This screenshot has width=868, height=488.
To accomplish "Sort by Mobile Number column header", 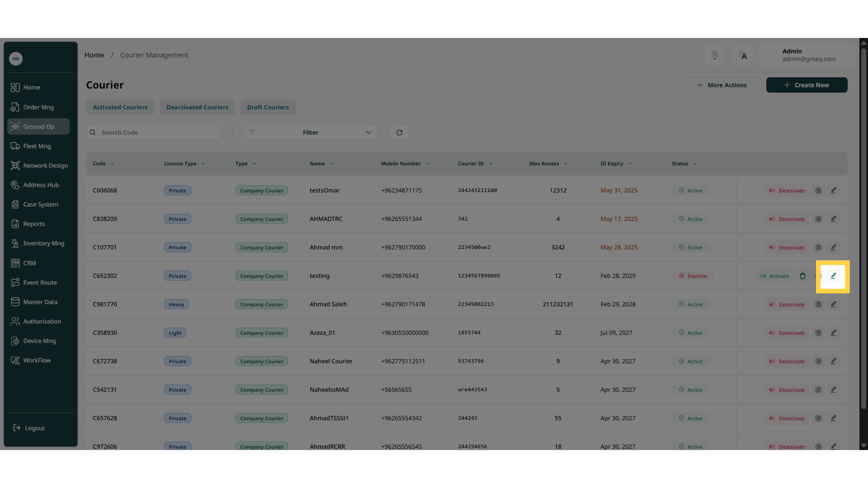I will tap(405, 164).
